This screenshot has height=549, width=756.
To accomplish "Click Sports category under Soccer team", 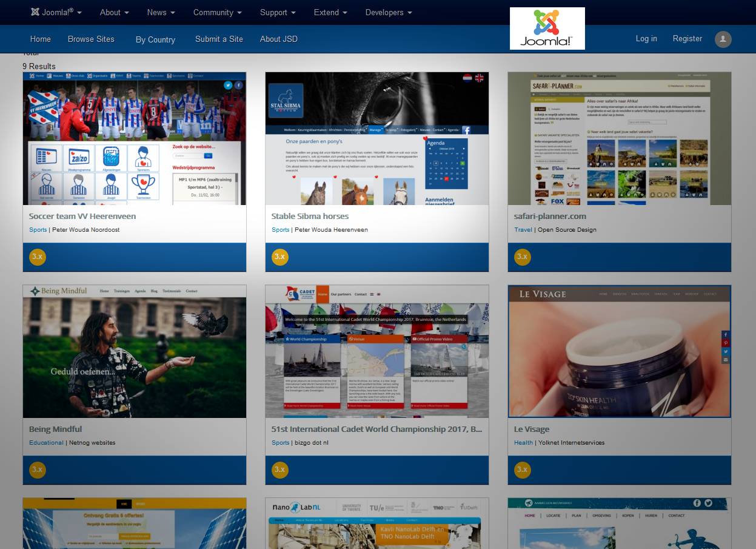I will [x=38, y=230].
